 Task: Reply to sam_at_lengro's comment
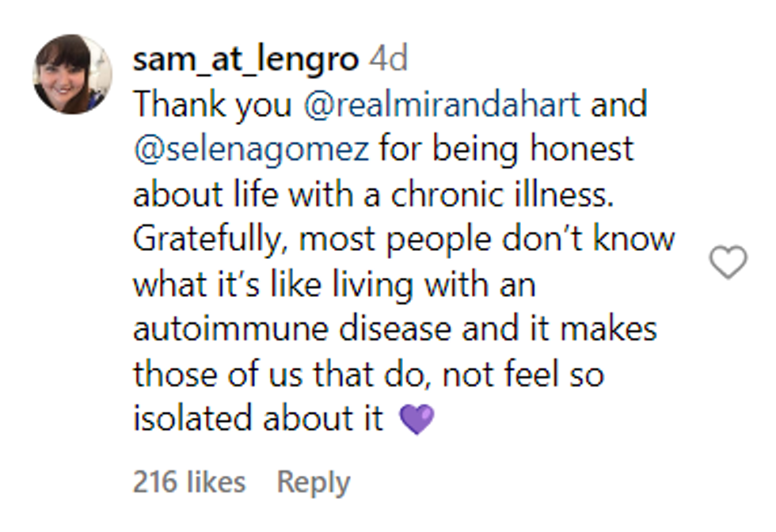[x=313, y=482]
